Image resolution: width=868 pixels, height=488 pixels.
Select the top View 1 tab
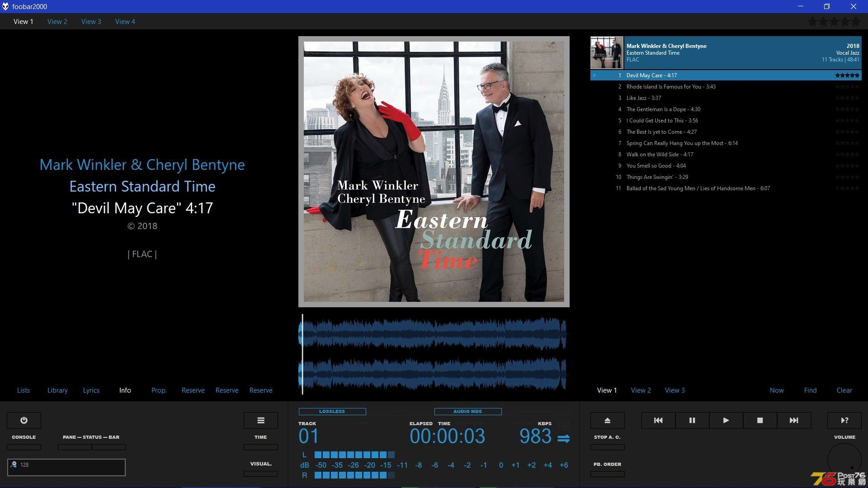pyautogui.click(x=24, y=21)
